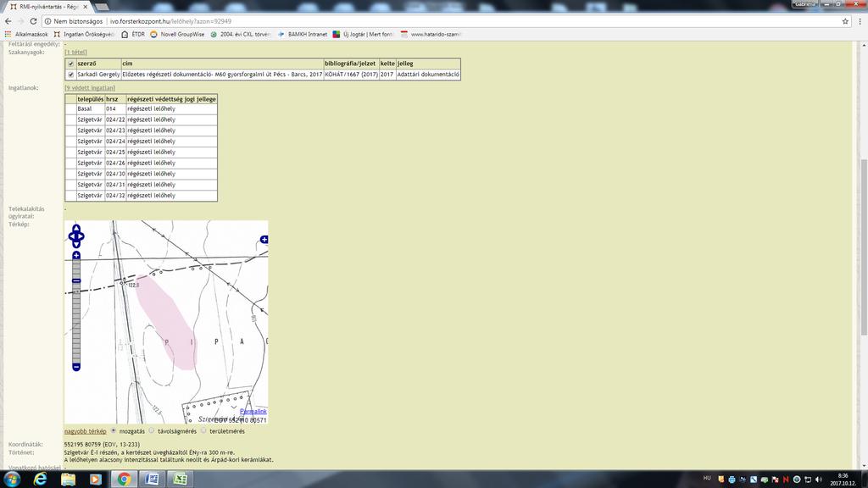
Task: Close the RMI-nyilvántartás tab
Action: (x=86, y=7)
